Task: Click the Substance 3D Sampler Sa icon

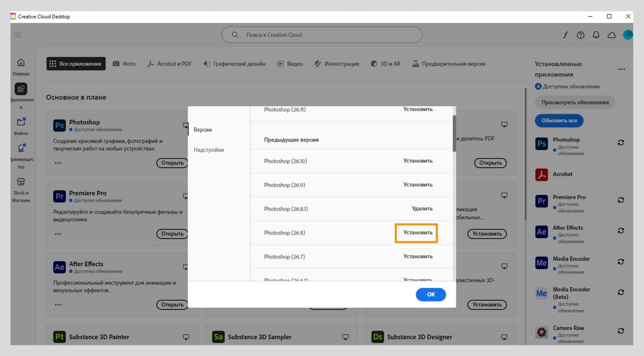Action: (218, 337)
